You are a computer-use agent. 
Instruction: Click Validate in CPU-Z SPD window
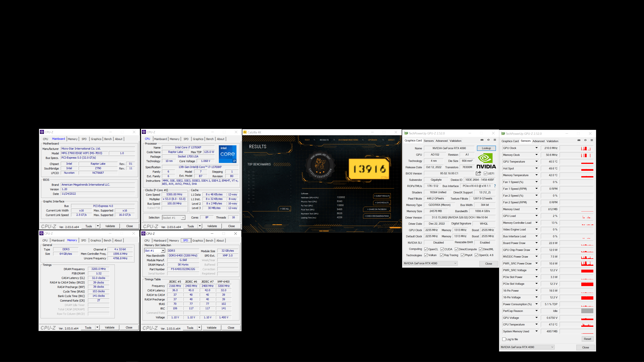pyautogui.click(x=211, y=327)
